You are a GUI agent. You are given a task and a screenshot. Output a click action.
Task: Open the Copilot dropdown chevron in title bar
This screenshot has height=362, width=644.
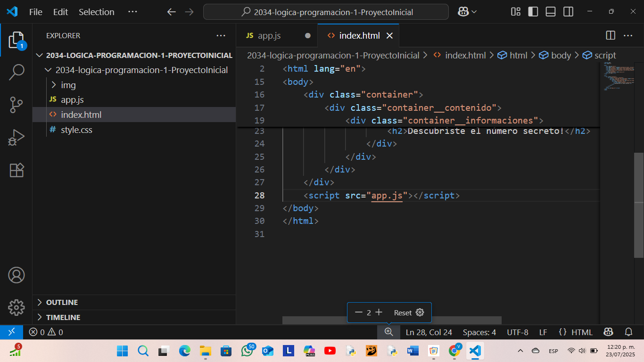(474, 12)
